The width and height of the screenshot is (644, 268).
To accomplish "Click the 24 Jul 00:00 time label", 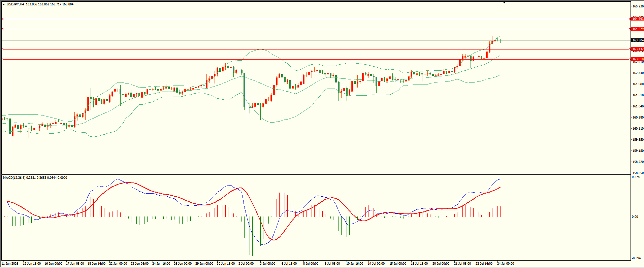I will pos(506,264).
